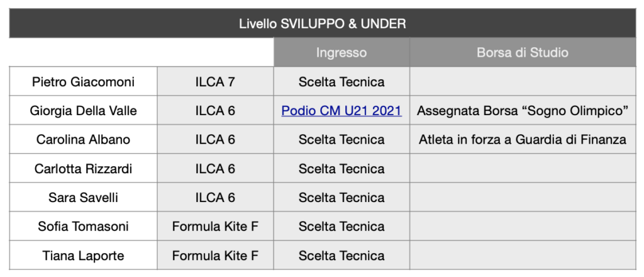Click Tiana Laporte's Formula Kite F cell
644x277 pixels.
pos(215,256)
